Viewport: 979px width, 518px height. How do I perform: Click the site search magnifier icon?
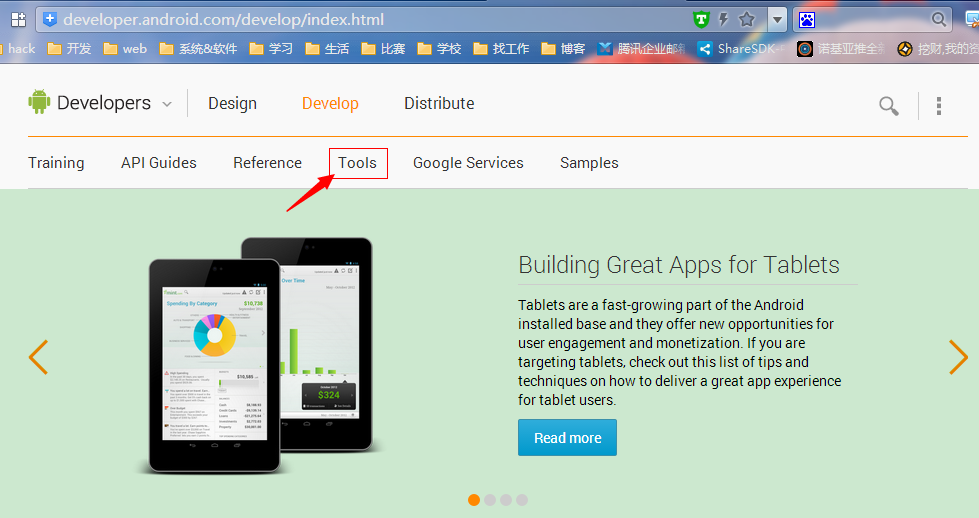(x=888, y=105)
